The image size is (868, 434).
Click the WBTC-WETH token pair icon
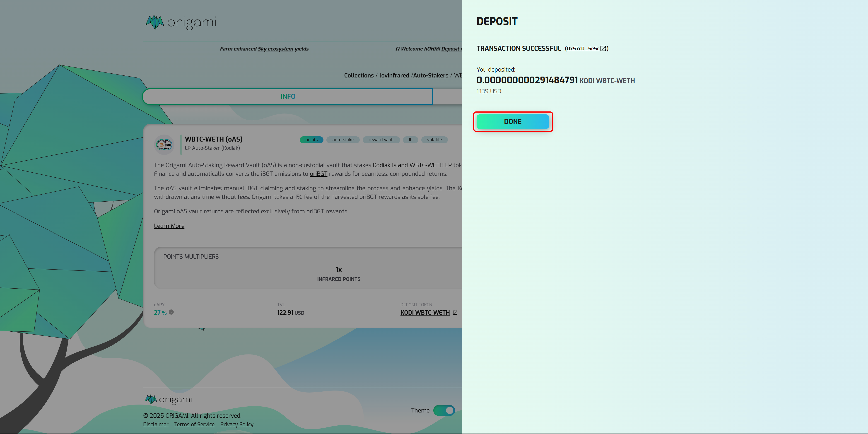click(164, 145)
